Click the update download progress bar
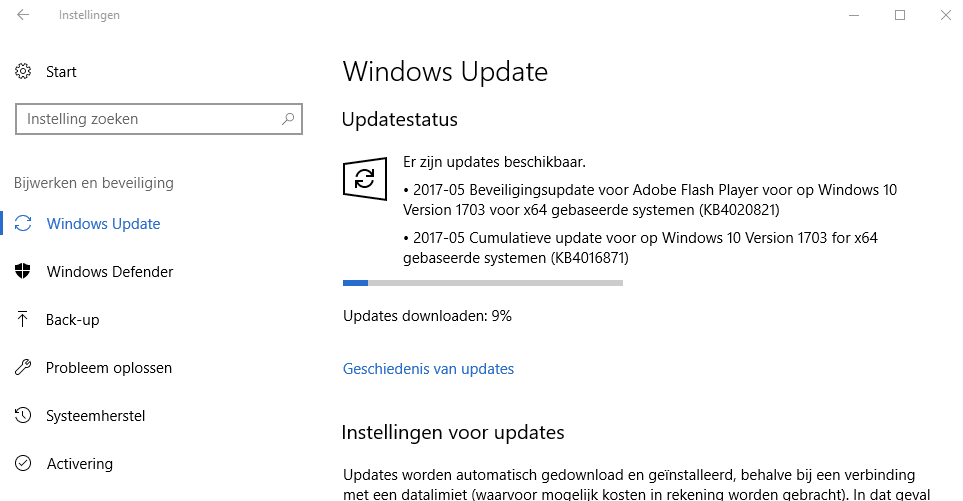The width and height of the screenshot is (963, 501). click(482, 283)
